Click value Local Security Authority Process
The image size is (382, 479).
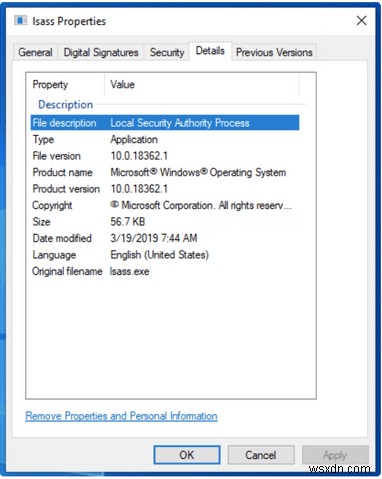pos(180,123)
